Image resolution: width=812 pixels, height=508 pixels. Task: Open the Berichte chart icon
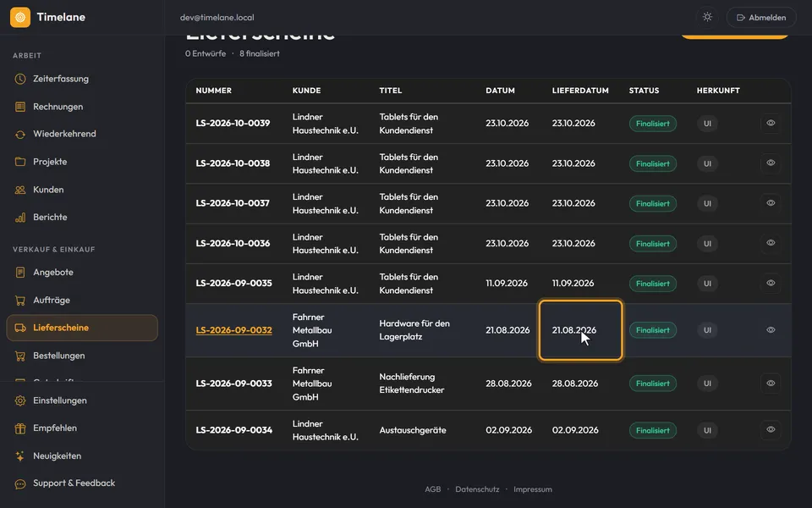20,218
